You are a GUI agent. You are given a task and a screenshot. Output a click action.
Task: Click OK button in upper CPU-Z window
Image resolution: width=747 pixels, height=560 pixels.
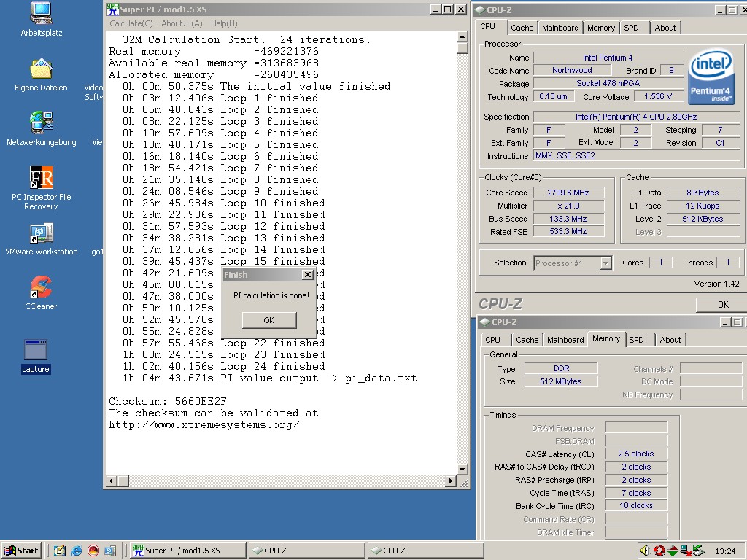click(x=722, y=305)
